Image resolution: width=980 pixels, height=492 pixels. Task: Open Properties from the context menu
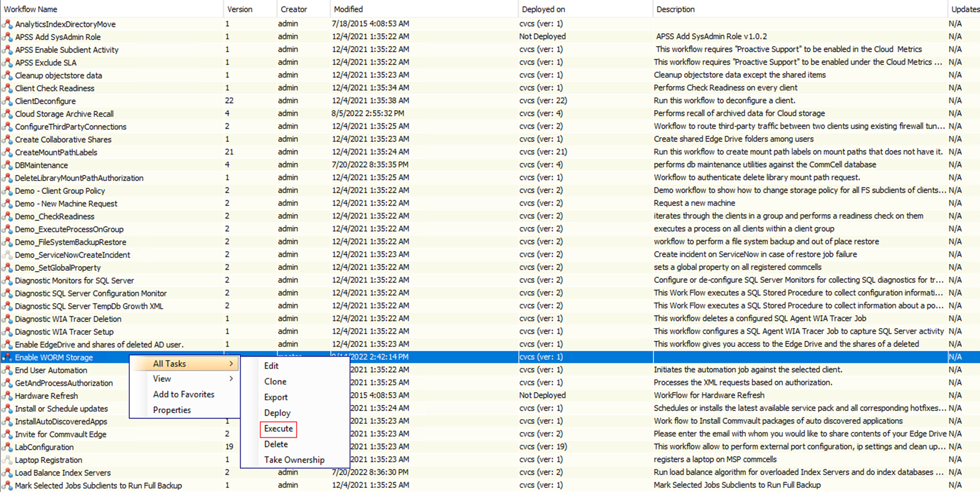172,410
